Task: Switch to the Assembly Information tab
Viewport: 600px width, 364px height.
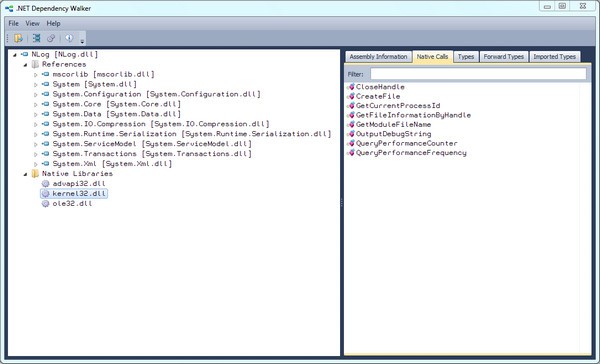Action: click(x=378, y=57)
